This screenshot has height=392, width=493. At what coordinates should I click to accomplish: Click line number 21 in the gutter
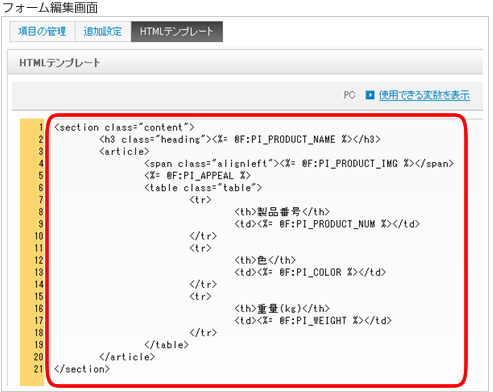pyautogui.click(x=38, y=369)
